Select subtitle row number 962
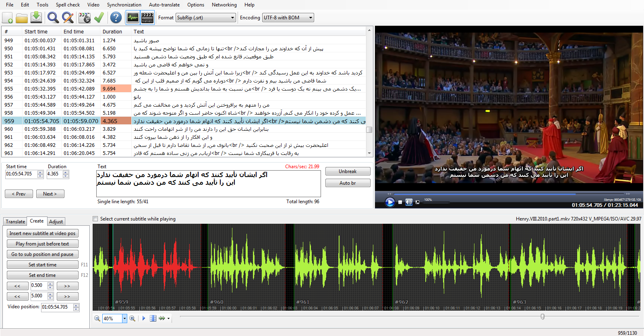The width and height of the screenshot is (644, 336). pyautogui.click(x=184, y=145)
